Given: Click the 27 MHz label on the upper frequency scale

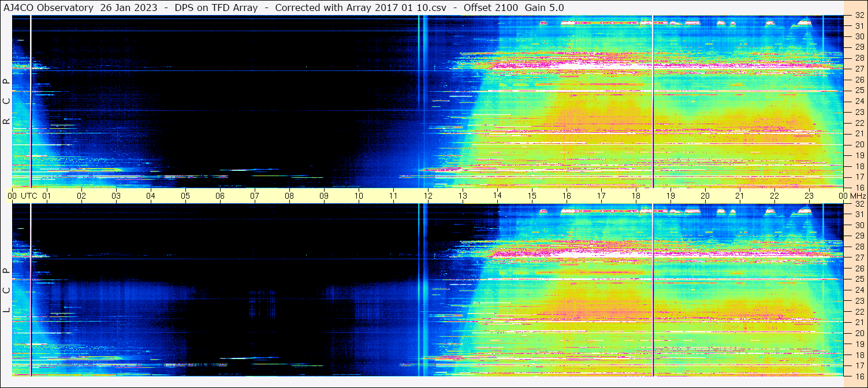Looking at the screenshot, I should tap(859, 69).
